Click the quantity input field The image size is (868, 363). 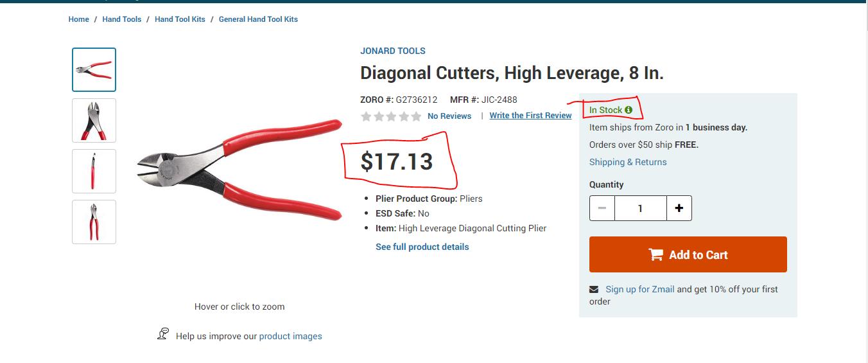640,208
